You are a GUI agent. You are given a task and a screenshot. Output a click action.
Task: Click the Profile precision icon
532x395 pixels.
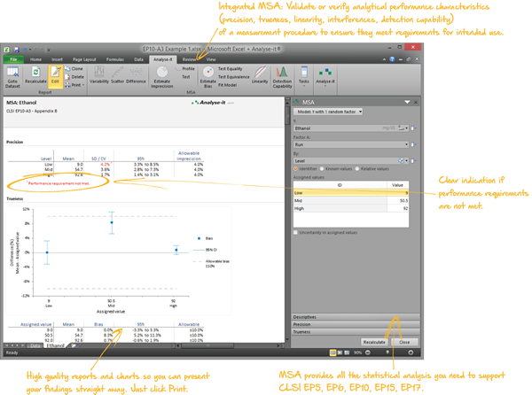tap(185, 69)
